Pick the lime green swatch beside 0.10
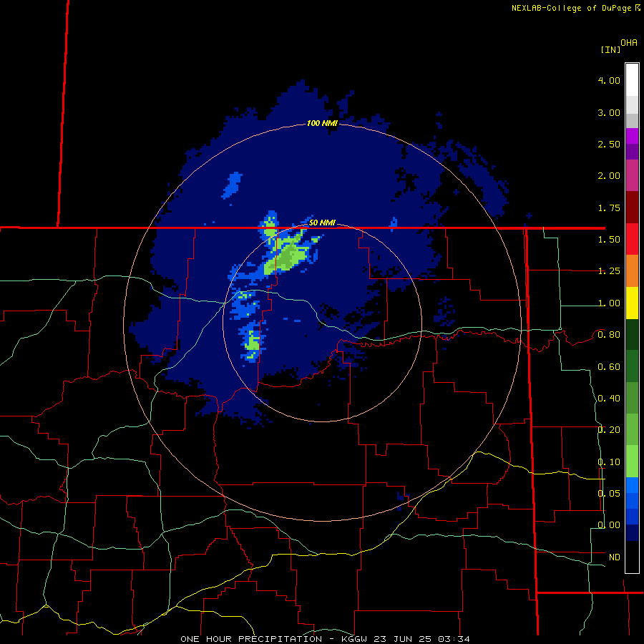 click(x=632, y=462)
